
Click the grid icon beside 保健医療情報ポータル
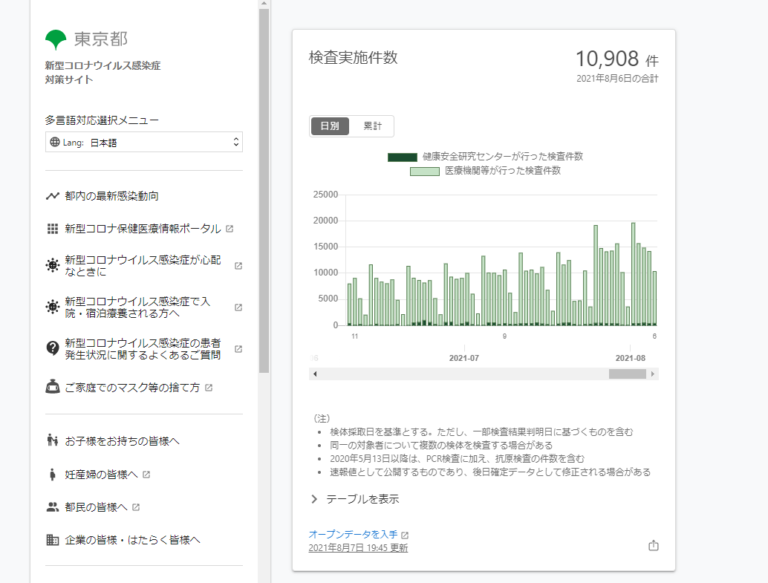52,229
